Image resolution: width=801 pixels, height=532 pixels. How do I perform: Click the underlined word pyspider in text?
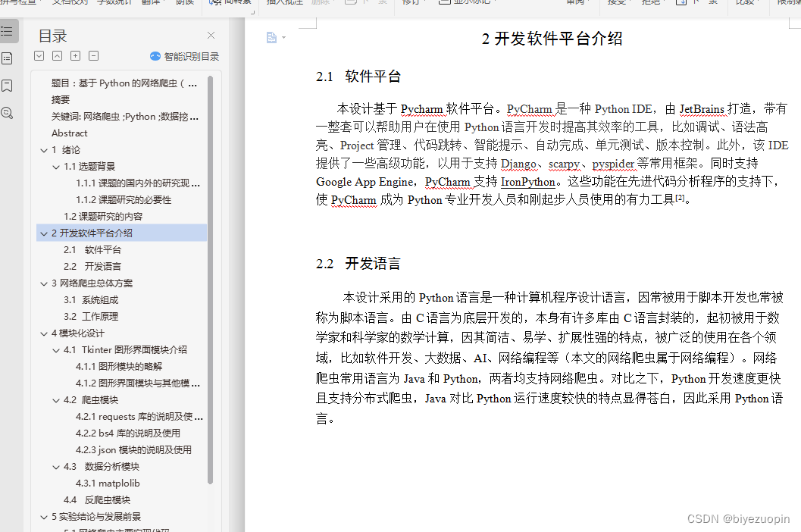point(613,164)
